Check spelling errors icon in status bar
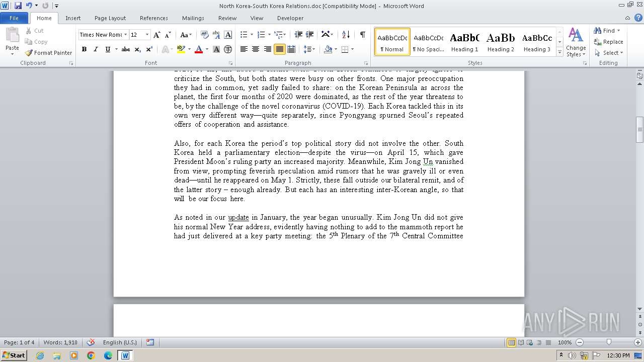The height and width of the screenshot is (362, 644). point(91,342)
